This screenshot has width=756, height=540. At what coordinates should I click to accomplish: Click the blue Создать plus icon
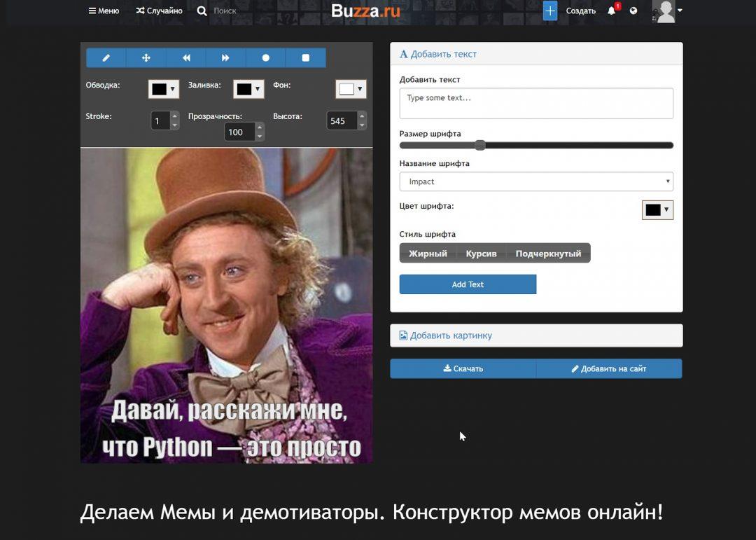point(549,11)
